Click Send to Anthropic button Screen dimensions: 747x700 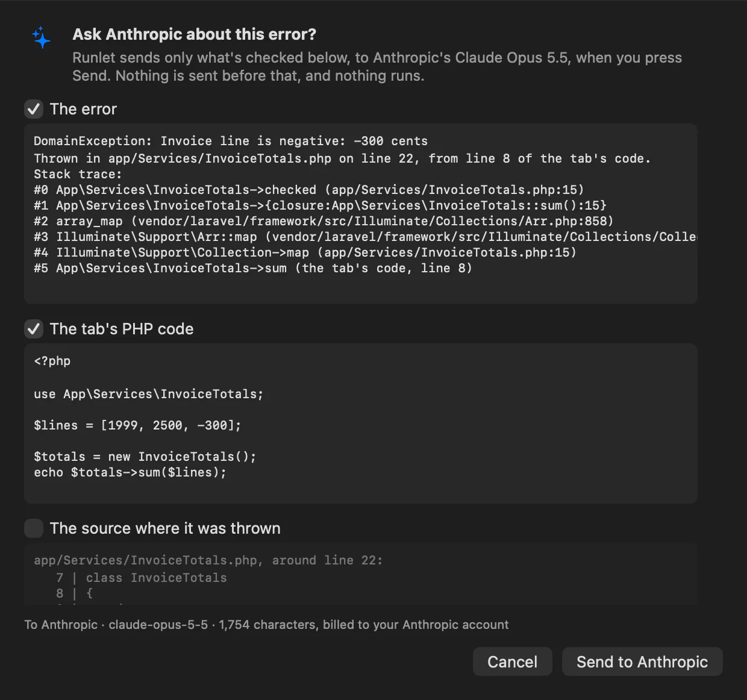click(642, 661)
